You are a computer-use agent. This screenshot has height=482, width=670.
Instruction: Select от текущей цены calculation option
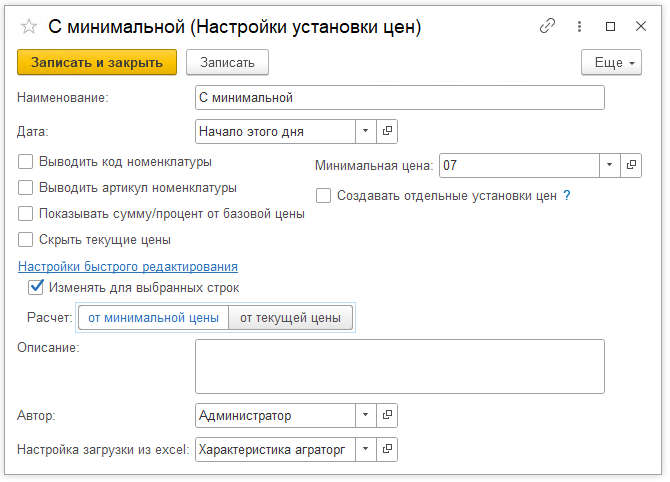click(290, 318)
